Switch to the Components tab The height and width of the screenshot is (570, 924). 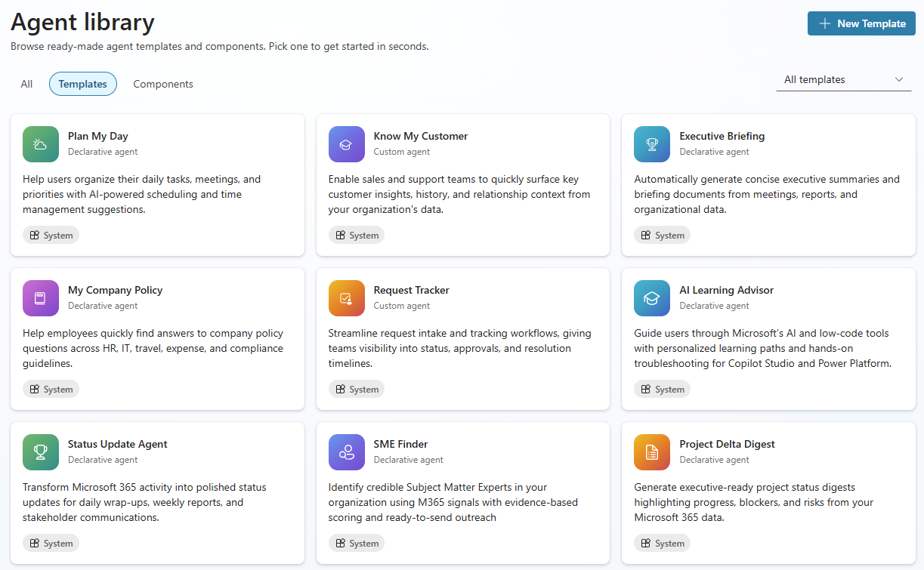point(163,84)
